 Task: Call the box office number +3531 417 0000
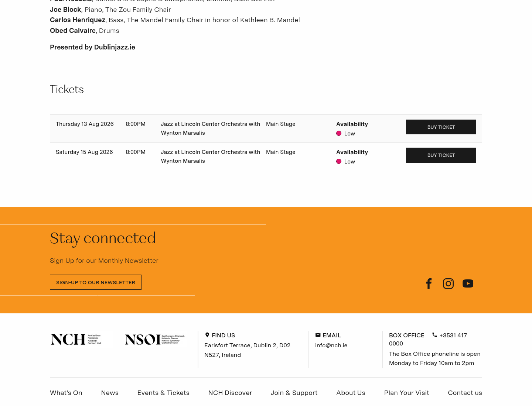click(428, 339)
